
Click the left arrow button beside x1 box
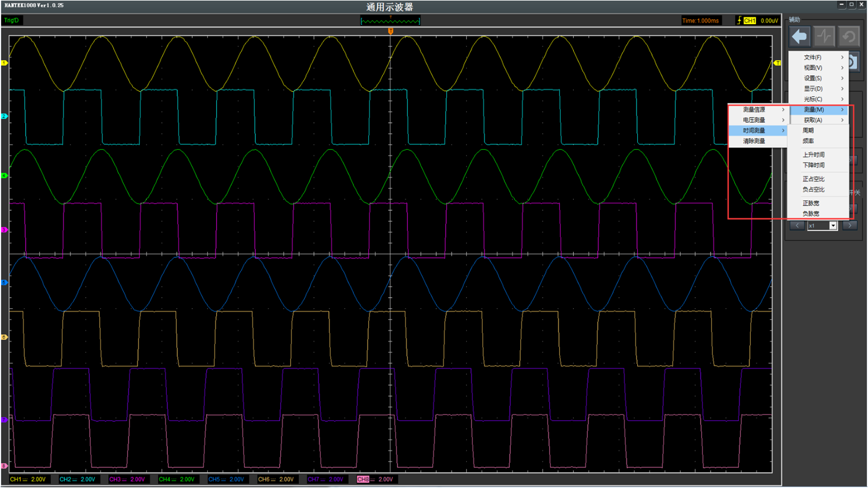[797, 226]
